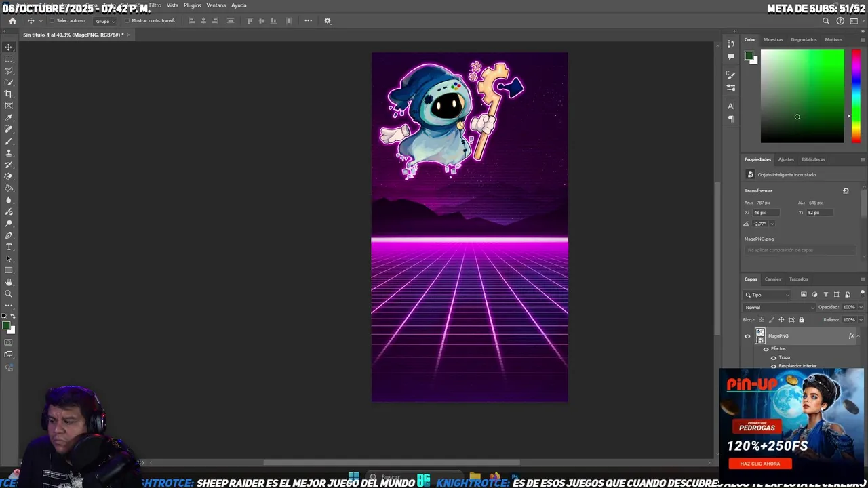868x488 pixels.
Task: Close the Sin título-1 document tab
Action: pyautogui.click(x=129, y=35)
